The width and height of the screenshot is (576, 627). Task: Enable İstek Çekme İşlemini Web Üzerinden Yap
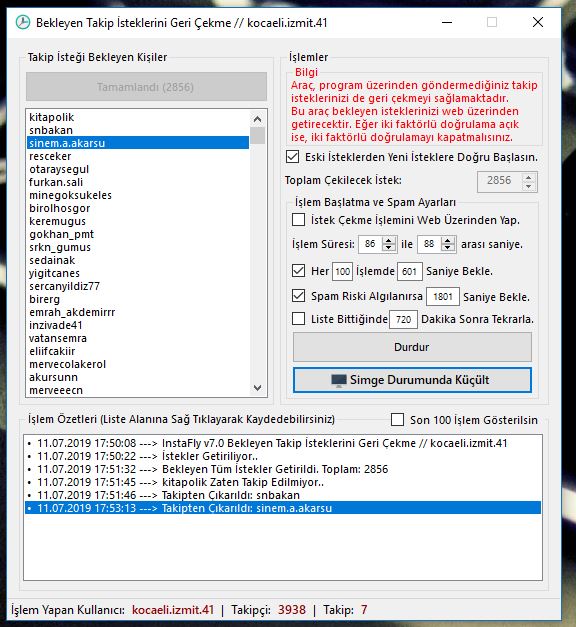click(x=298, y=220)
